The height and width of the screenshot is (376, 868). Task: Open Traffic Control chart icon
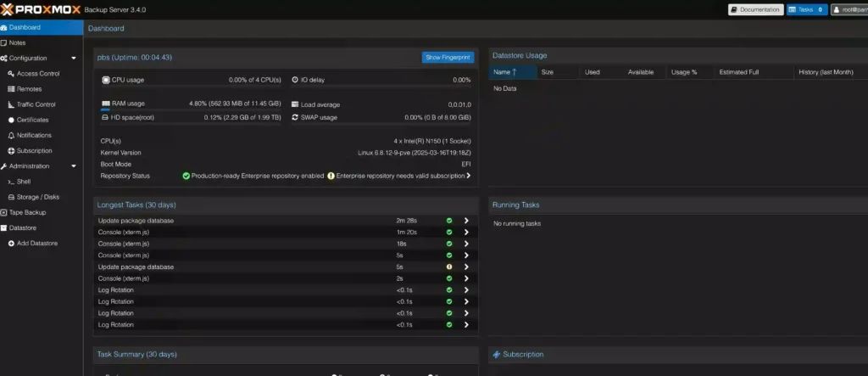(11, 104)
